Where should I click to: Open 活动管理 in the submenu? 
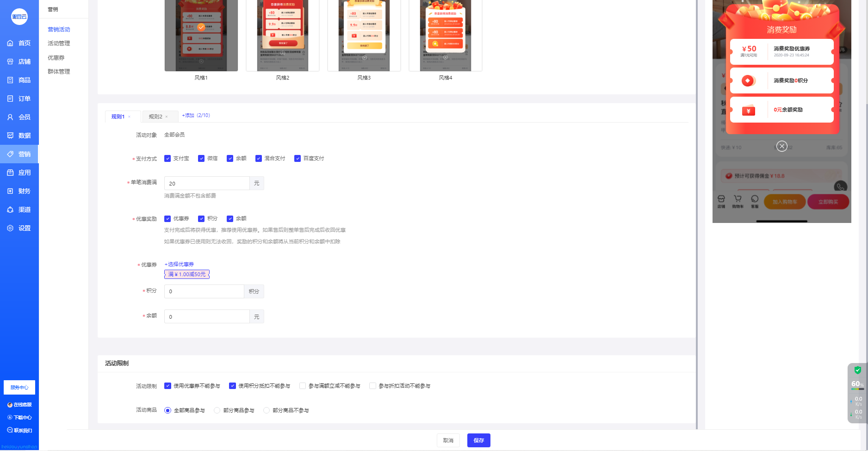pos(59,43)
